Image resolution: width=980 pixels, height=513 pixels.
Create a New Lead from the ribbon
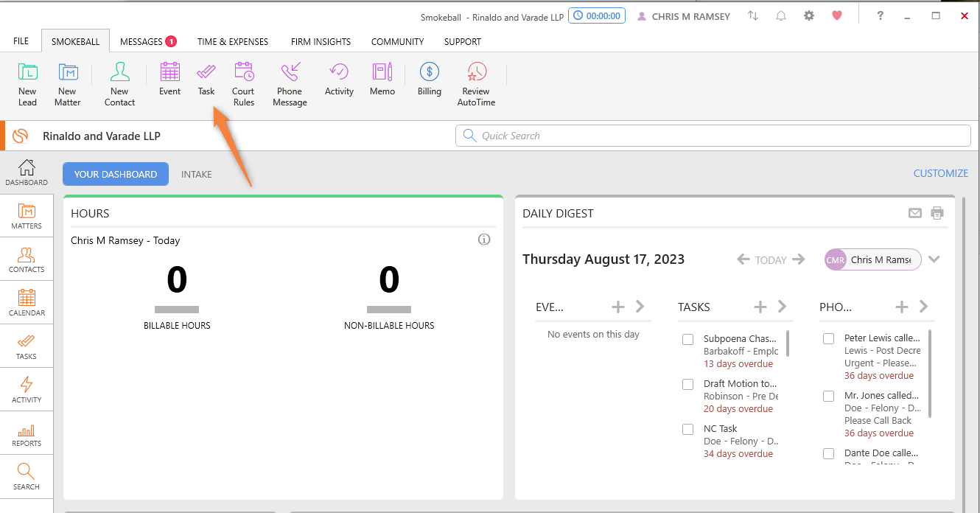tap(27, 85)
